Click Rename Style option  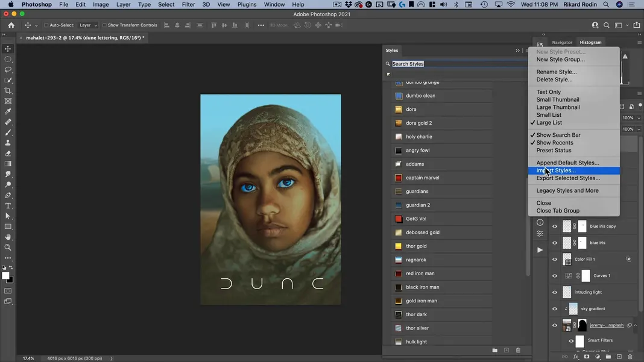coord(574,72)
